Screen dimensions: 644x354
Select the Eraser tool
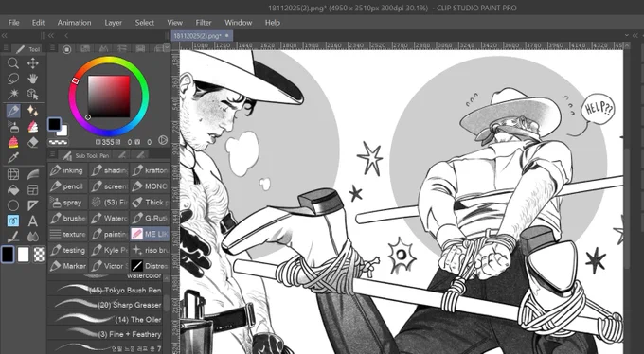click(32, 142)
